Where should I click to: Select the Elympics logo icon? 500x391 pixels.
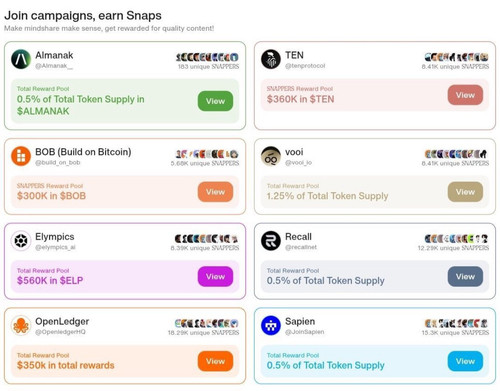pyautogui.click(x=21, y=240)
